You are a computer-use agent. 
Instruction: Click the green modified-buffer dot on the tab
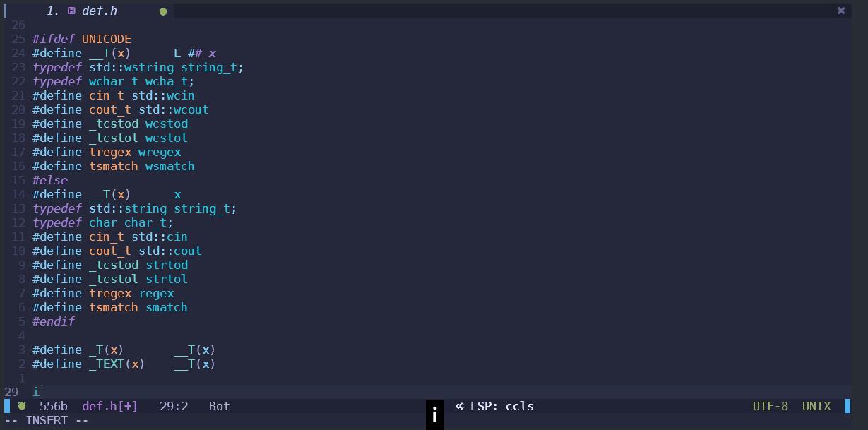(x=162, y=11)
